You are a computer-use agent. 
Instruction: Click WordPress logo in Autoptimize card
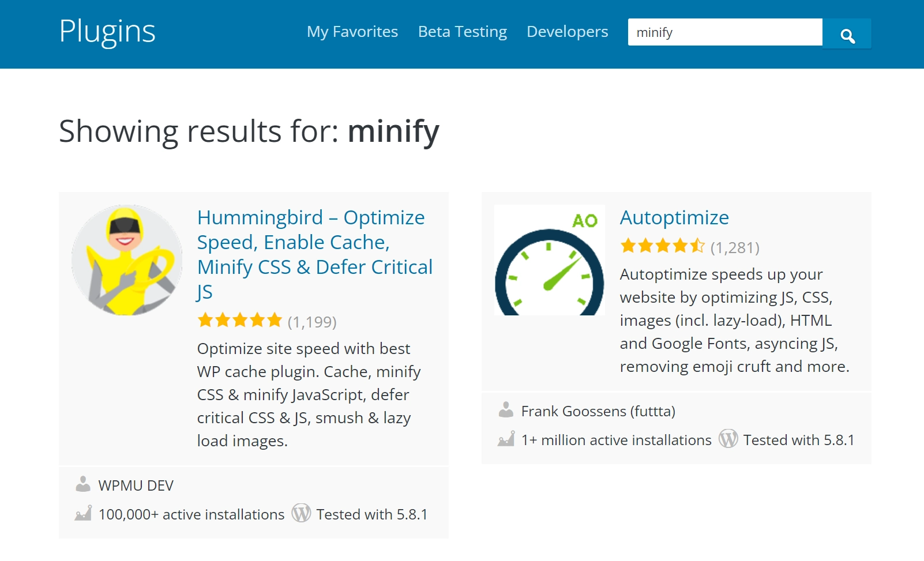point(728,439)
